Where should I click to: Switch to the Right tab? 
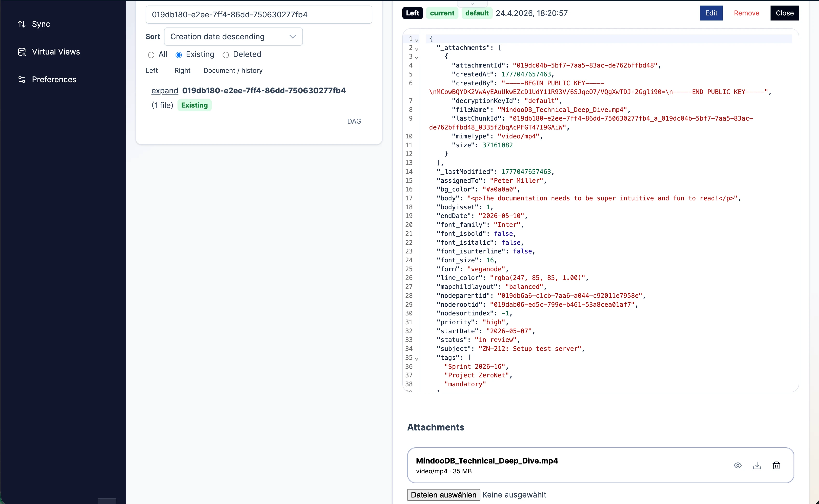(x=182, y=70)
